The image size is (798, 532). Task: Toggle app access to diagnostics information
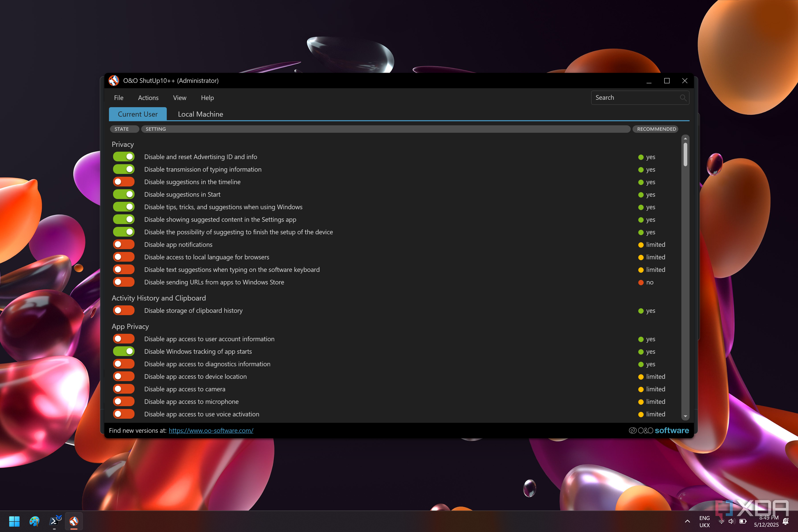click(124, 364)
